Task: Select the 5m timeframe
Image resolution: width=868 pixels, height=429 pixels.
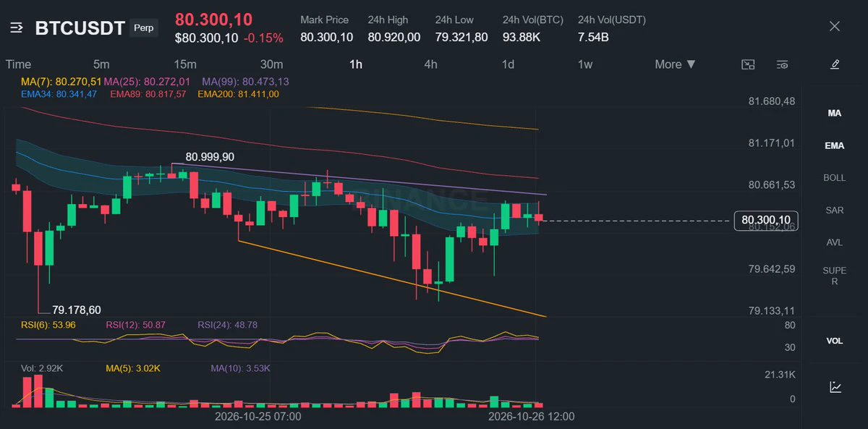Action: tap(101, 64)
